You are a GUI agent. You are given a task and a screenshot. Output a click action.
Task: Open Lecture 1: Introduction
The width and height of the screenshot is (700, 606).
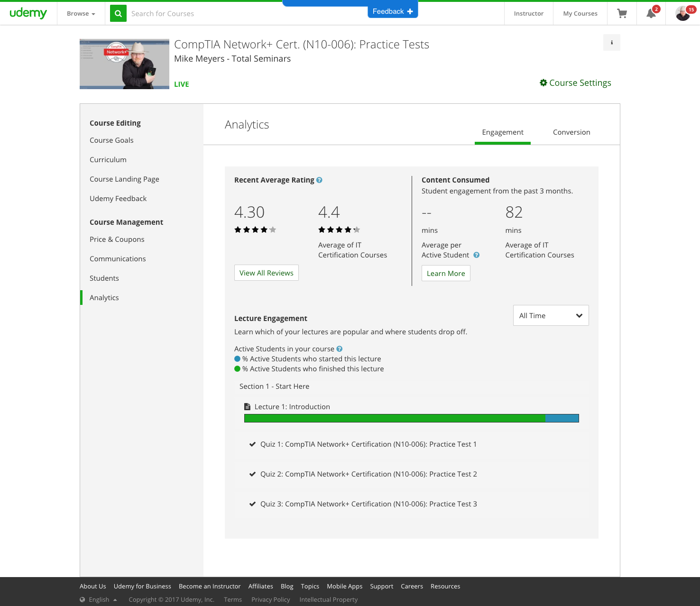tap(292, 407)
